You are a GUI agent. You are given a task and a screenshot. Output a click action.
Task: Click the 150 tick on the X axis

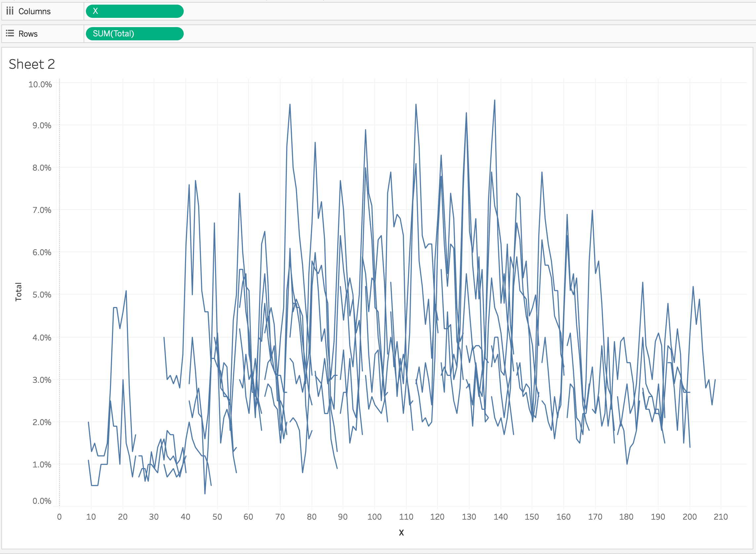pyautogui.click(x=532, y=517)
